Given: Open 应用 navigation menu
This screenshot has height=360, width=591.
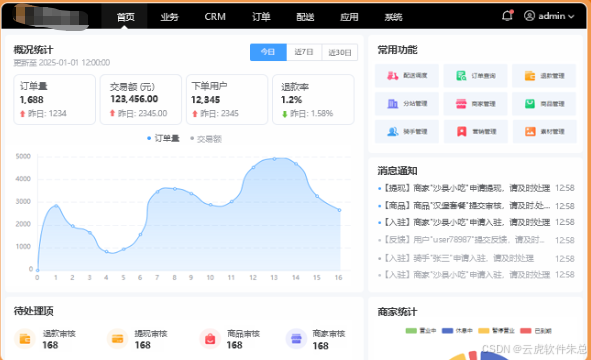Looking at the screenshot, I should [349, 17].
